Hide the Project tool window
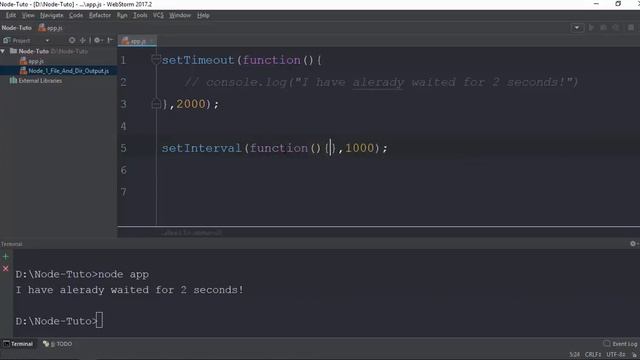Image resolution: width=640 pixels, height=360 pixels. coord(110,40)
